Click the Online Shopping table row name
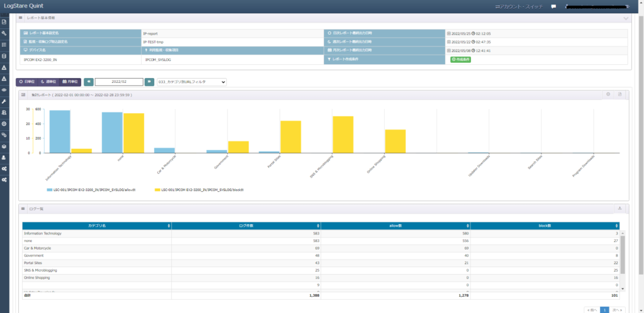644x313 pixels. point(37,278)
